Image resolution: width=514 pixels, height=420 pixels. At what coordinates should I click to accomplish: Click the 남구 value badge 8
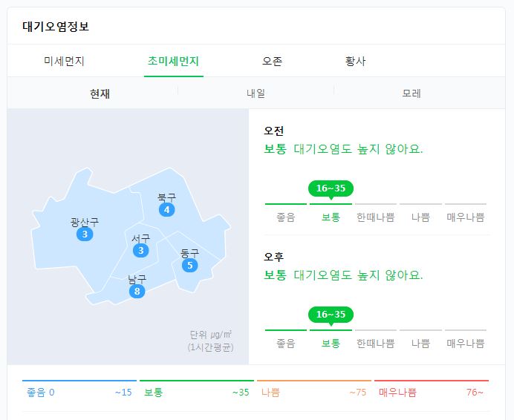click(137, 291)
